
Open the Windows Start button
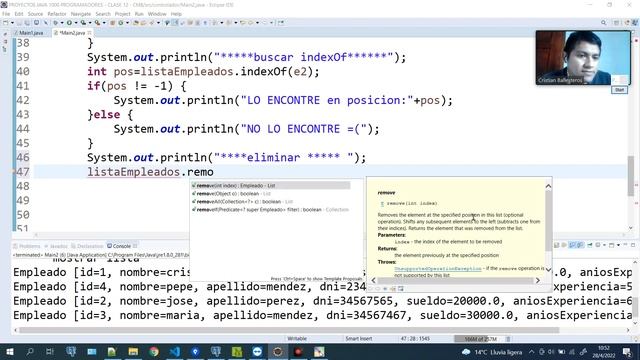[9, 352]
